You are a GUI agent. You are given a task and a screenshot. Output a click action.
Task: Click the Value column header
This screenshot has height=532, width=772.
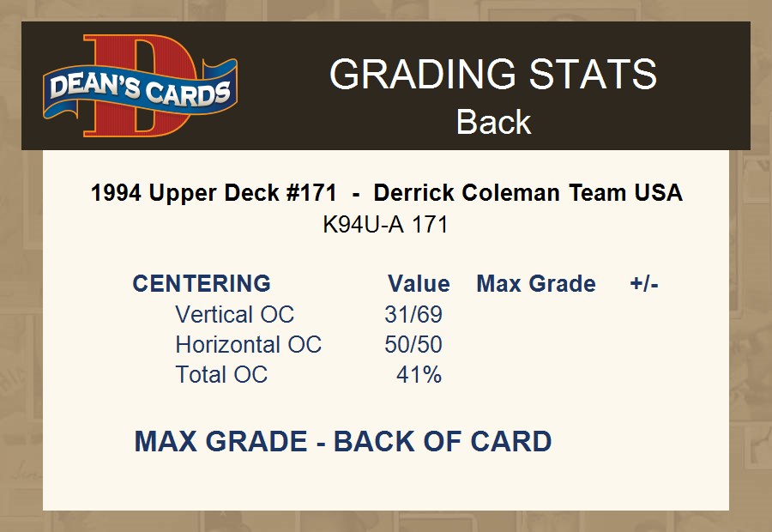(x=419, y=284)
